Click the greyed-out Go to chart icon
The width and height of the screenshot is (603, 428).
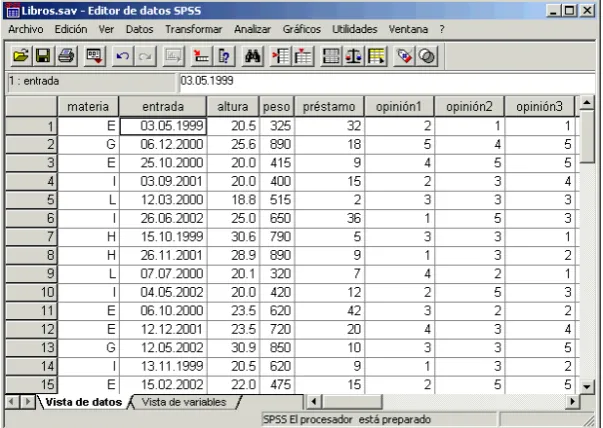(x=173, y=56)
